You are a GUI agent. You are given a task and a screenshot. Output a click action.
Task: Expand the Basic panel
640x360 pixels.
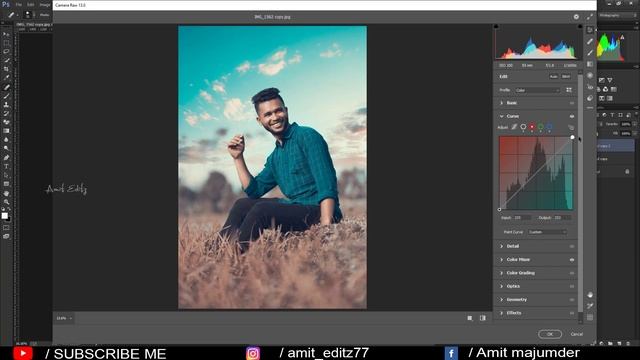coord(501,103)
